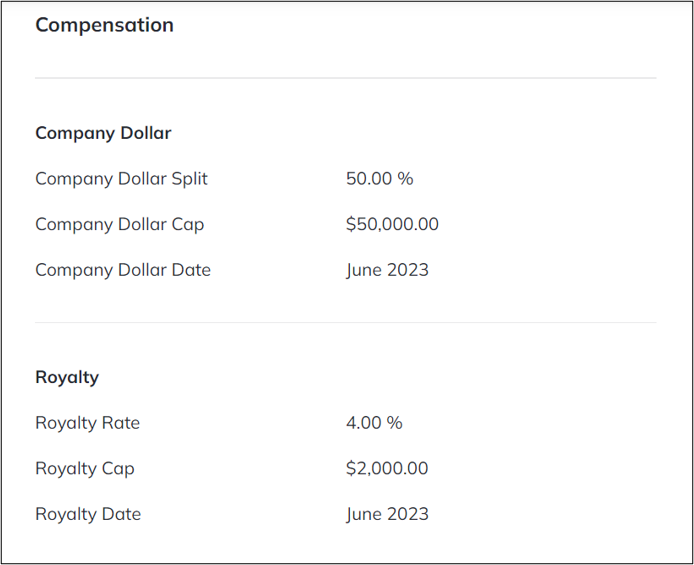Click the Royalty Date label
The width and height of the screenshot is (694, 565).
pyautogui.click(x=88, y=515)
